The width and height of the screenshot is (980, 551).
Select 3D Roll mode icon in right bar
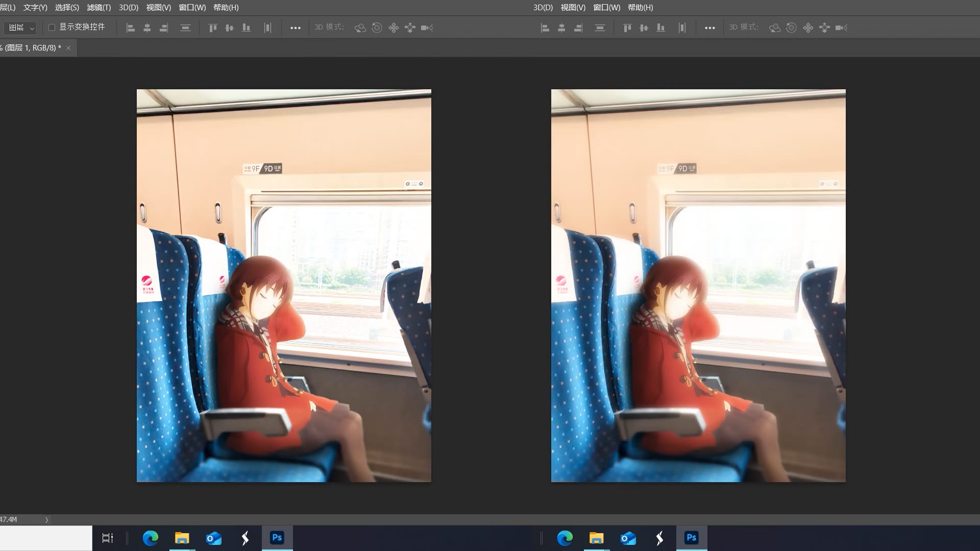pos(792,28)
